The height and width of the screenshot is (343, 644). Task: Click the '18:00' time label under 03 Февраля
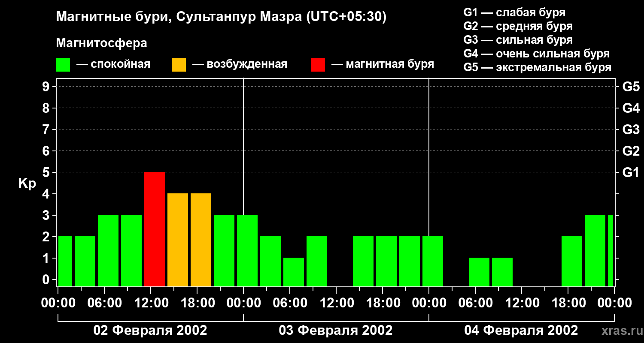tap(383, 303)
